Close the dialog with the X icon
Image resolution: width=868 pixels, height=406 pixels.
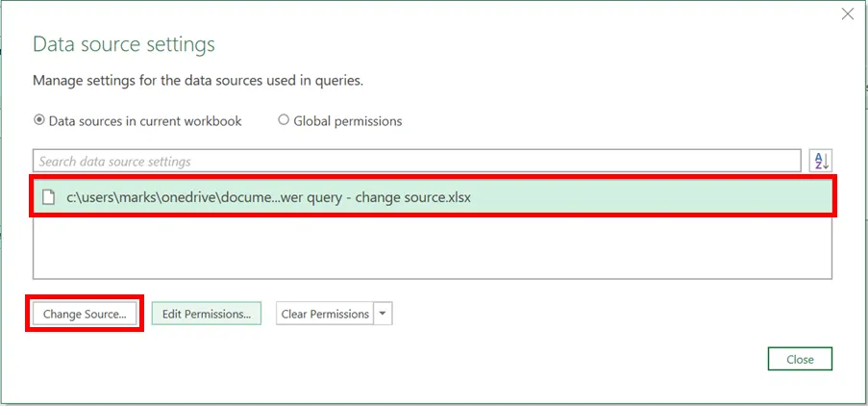[x=847, y=13]
